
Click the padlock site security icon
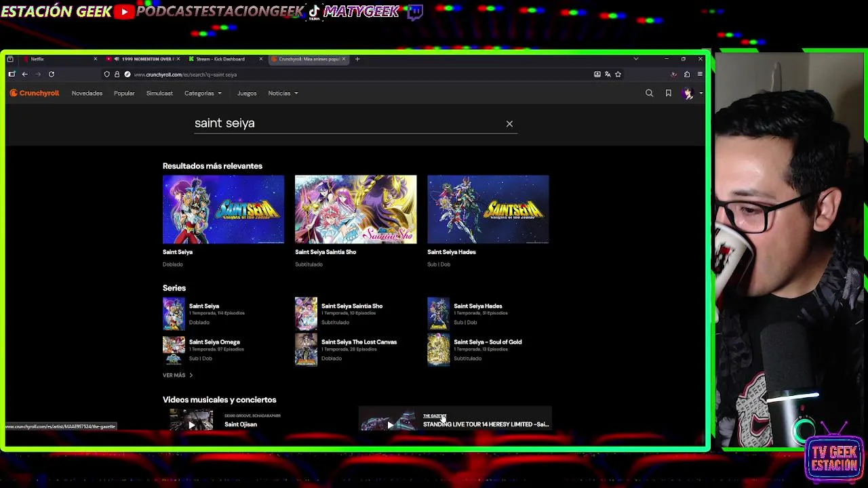(x=117, y=75)
